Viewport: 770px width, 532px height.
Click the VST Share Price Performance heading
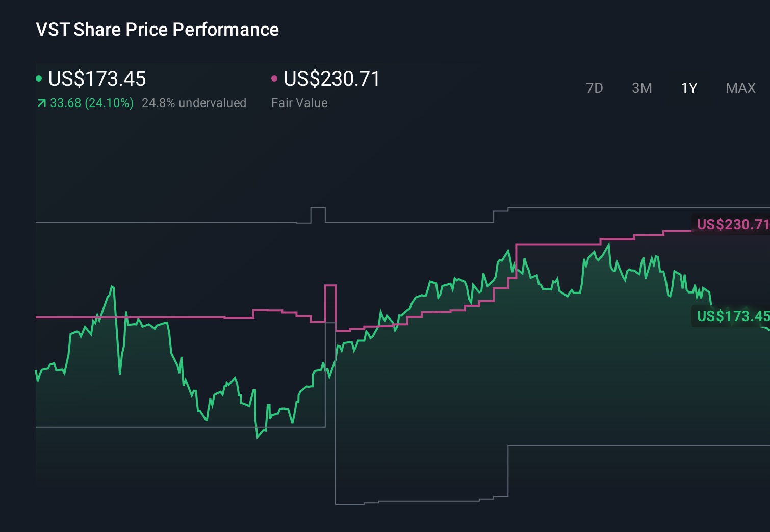coord(157,30)
